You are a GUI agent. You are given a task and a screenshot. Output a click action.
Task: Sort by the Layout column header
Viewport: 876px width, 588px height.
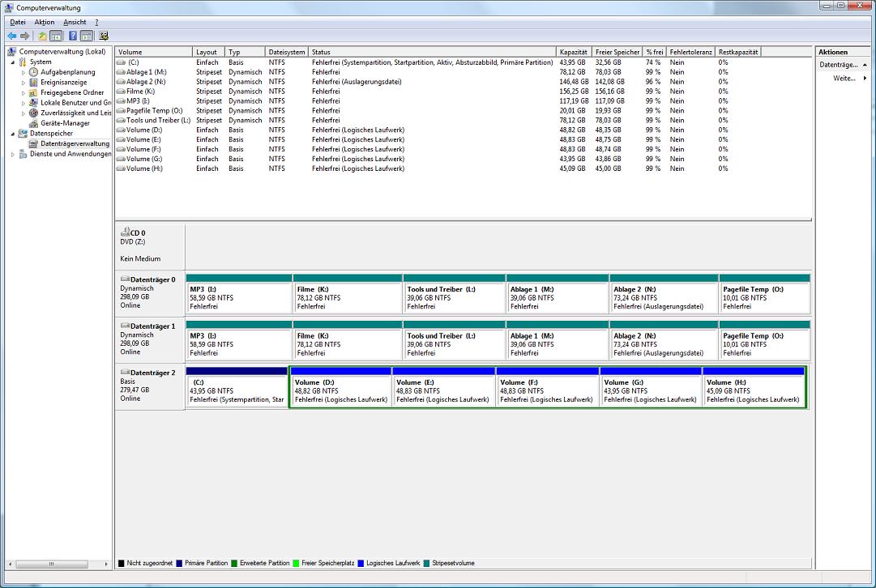pyautogui.click(x=208, y=52)
